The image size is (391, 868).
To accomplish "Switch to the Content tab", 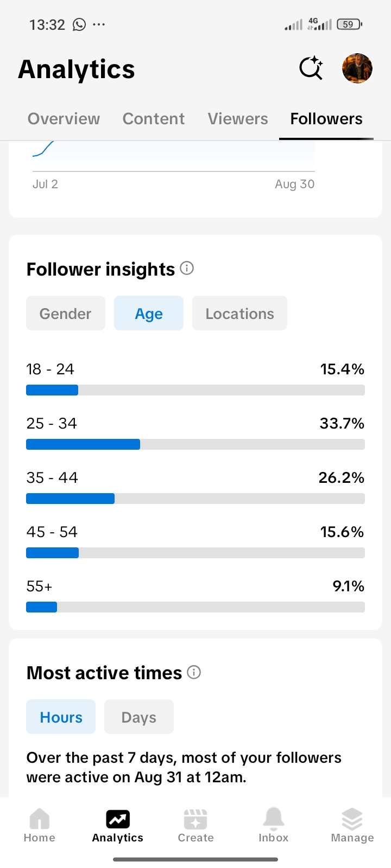I will pyautogui.click(x=154, y=119).
